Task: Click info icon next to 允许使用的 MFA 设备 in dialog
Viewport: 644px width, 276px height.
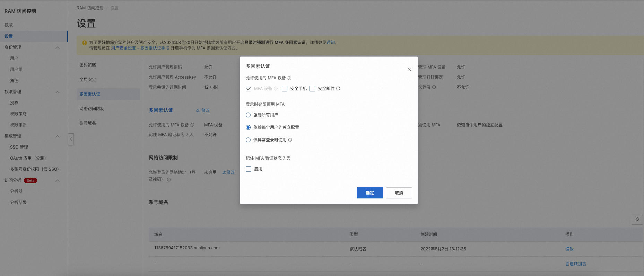Action: tap(289, 78)
